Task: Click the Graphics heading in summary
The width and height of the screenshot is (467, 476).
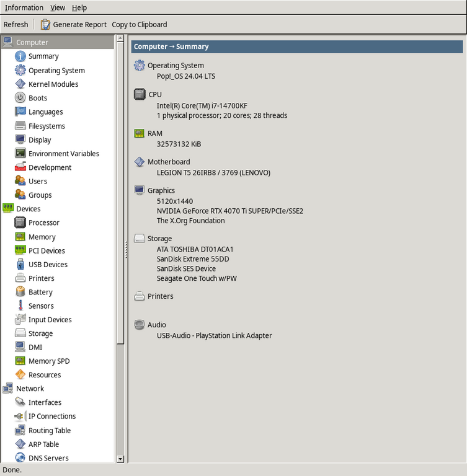Action: 161,190
